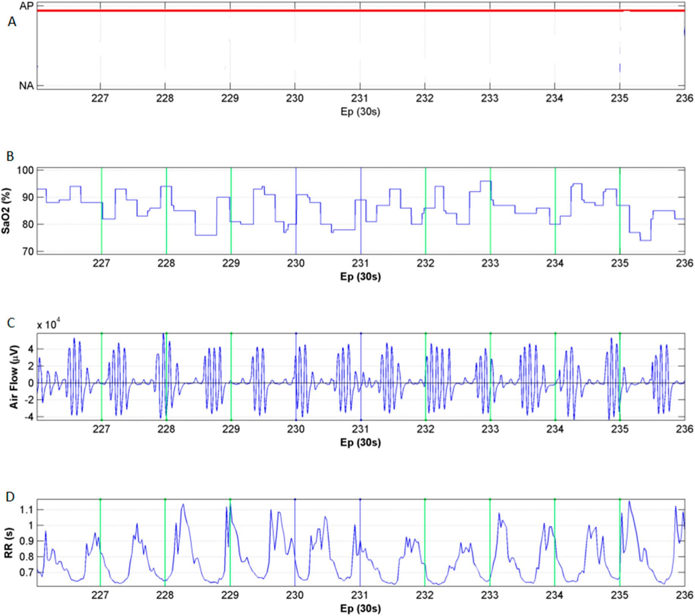695x616 pixels.
Task: Select the Air Flow (µV) y-axis title
Action: coord(14,377)
